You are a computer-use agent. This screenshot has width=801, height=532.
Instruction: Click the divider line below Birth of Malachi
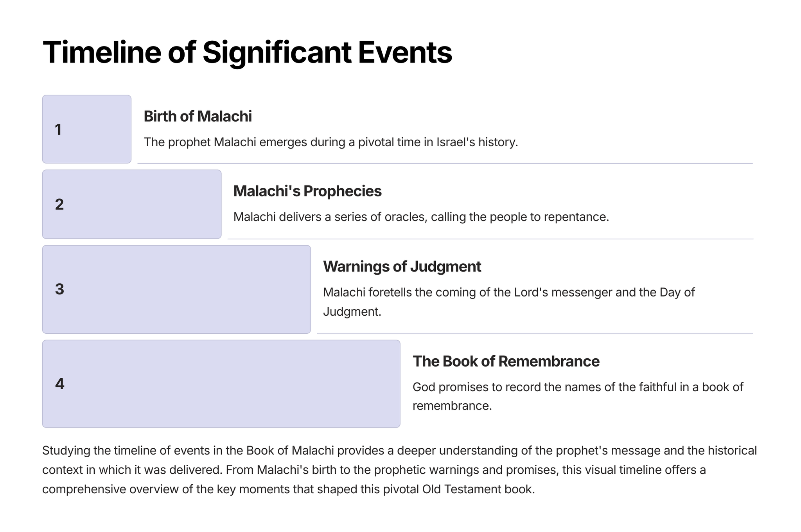pos(445,164)
